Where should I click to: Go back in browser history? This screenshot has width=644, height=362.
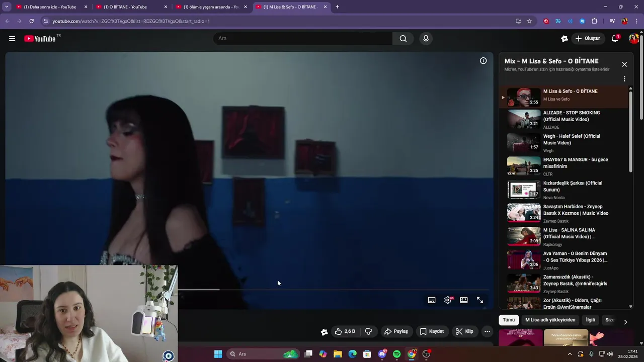click(x=7, y=21)
